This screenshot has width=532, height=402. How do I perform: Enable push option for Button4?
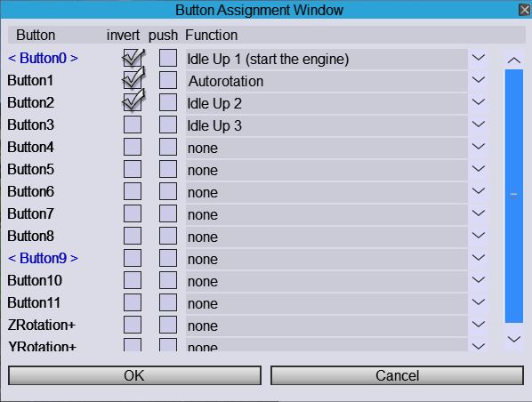click(x=168, y=147)
